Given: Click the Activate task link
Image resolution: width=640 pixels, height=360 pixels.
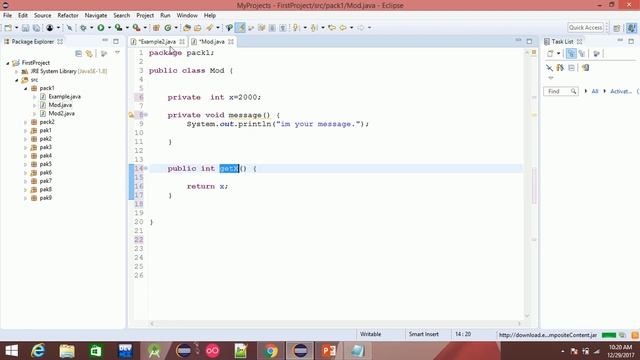Looking at the screenshot, I should pos(621,91).
